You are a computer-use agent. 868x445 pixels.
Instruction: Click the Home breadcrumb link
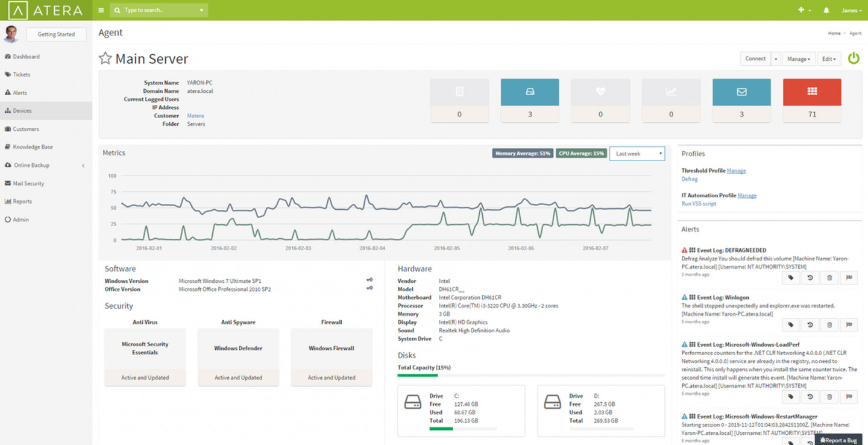834,33
